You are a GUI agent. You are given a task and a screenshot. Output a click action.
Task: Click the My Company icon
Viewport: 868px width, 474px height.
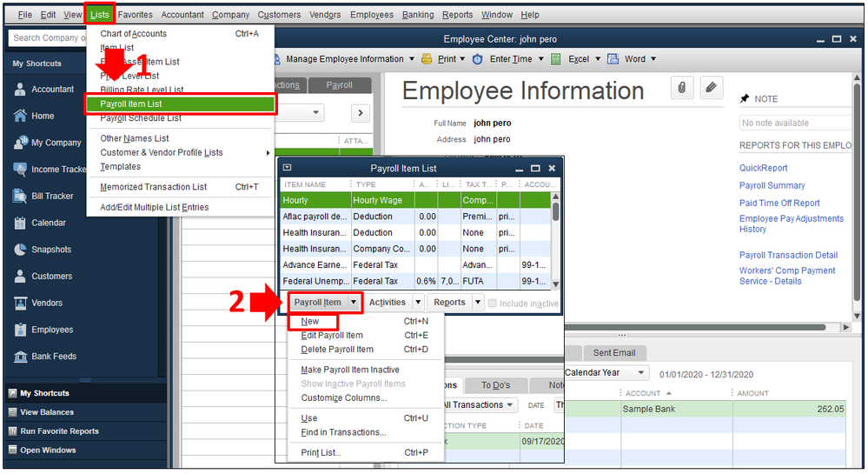point(21,143)
